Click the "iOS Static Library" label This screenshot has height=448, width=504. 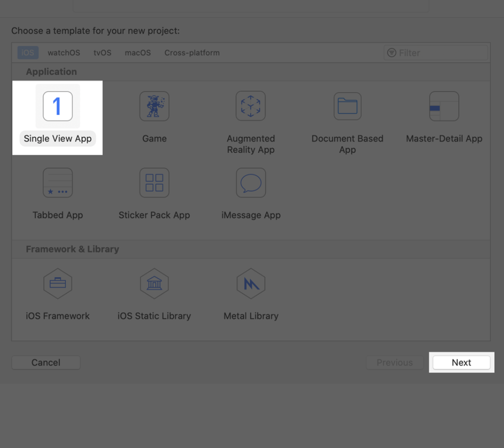tap(154, 316)
